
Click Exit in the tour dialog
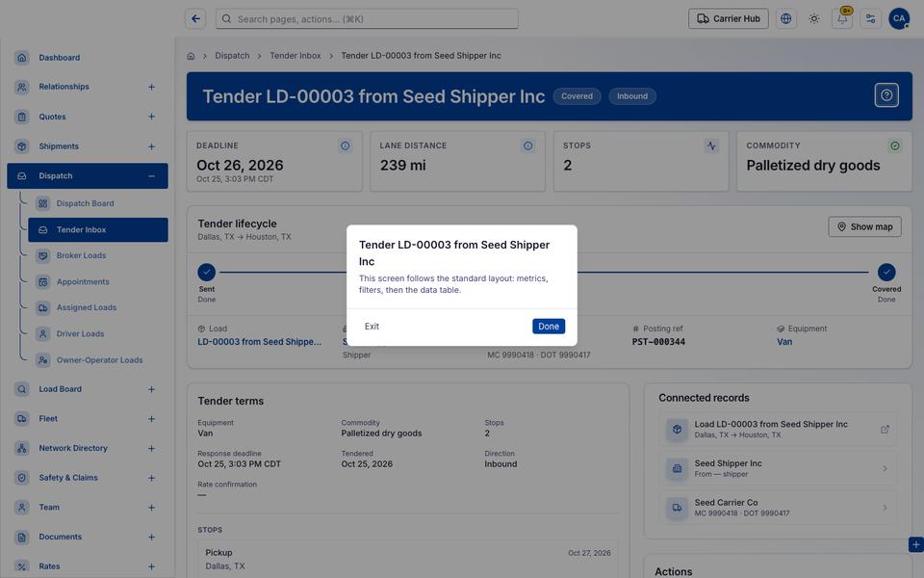tap(372, 327)
